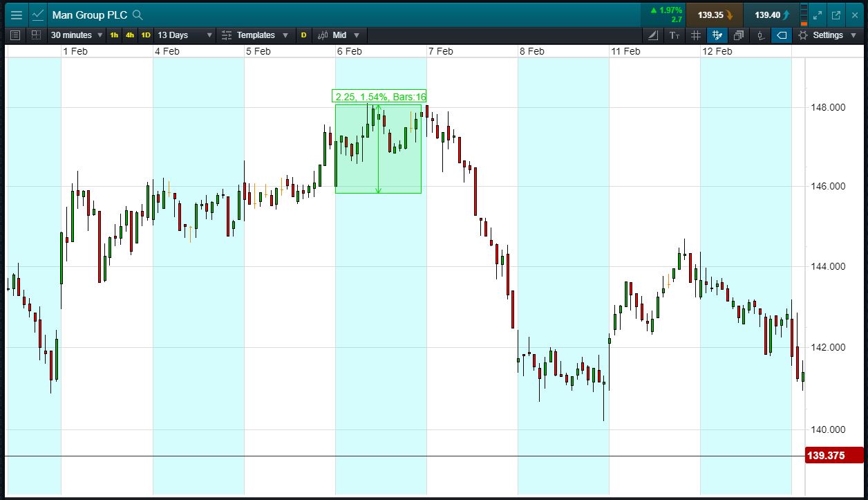Image resolution: width=868 pixels, height=500 pixels.
Task: Click the 1 Feb date label
Action: click(75, 51)
